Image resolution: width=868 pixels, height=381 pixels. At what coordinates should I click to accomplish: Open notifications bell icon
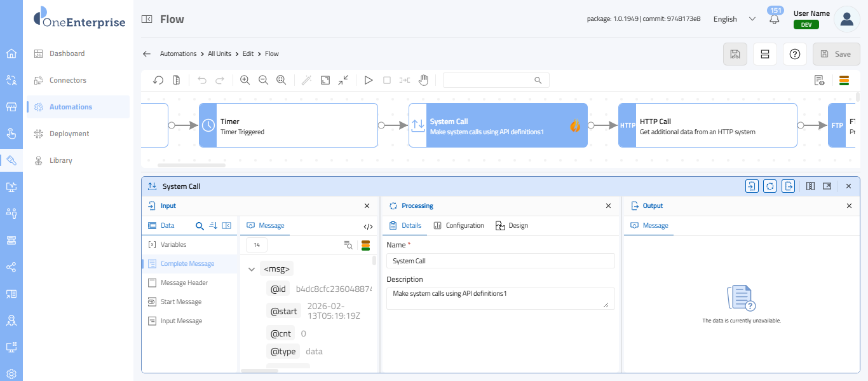[x=774, y=19]
